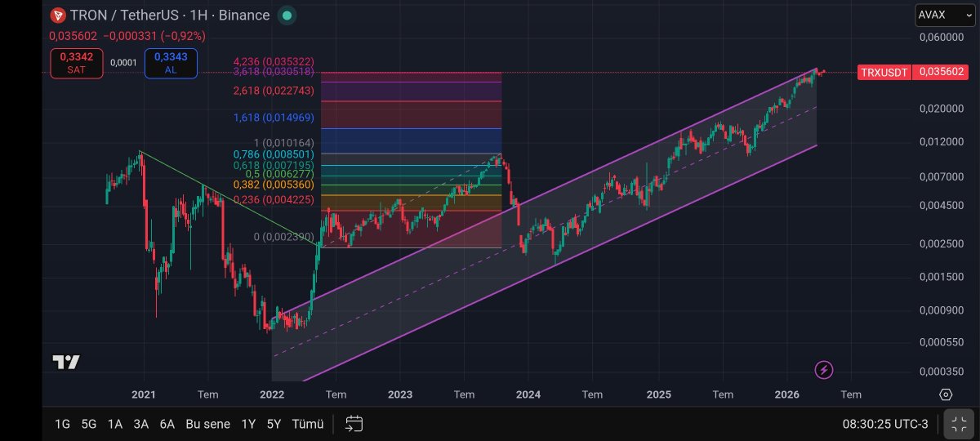Viewport: 980px width, 441px height.
Task: Select the 6A time range
Action: point(167,424)
